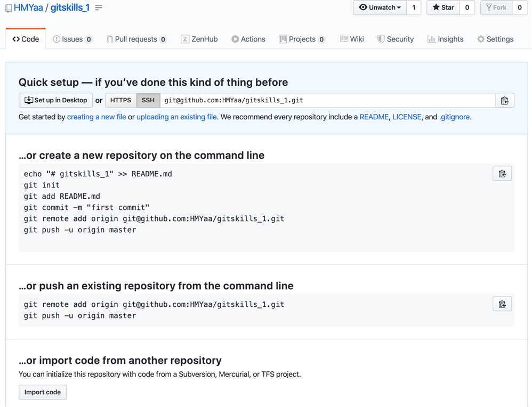Star the gitskills_1 repository
Viewport: 532px width, 407px height.
pyautogui.click(x=443, y=7)
